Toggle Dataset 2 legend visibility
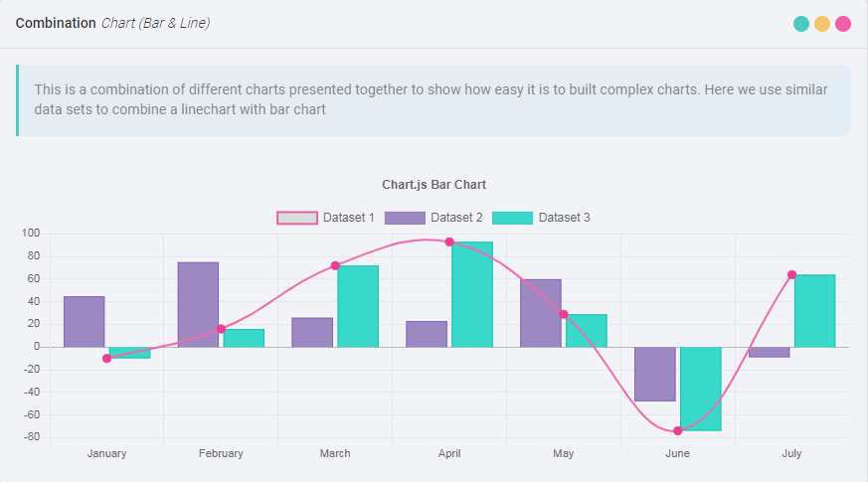 click(456, 218)
